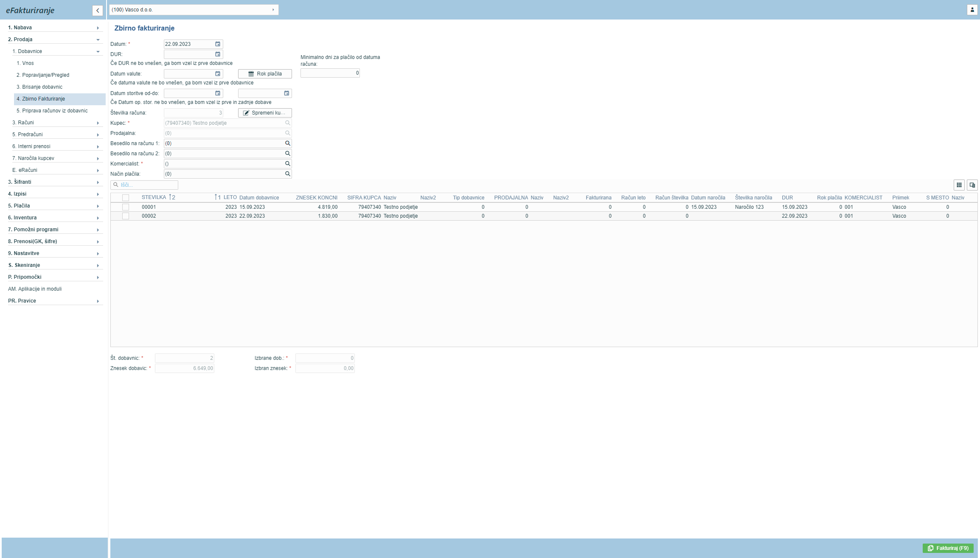The image size is (980, 558).
Task: Click the Rok plačila button
Action: [x=265, y=74]
